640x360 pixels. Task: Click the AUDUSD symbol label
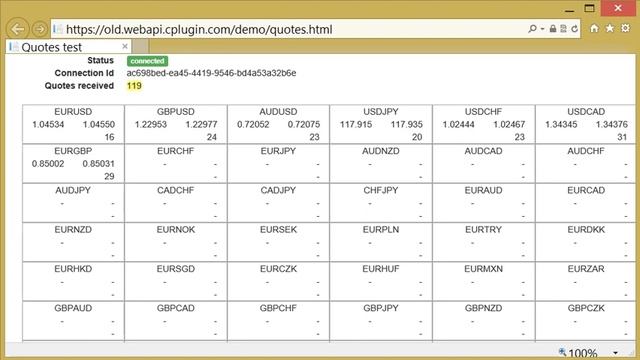coord(278,111)
